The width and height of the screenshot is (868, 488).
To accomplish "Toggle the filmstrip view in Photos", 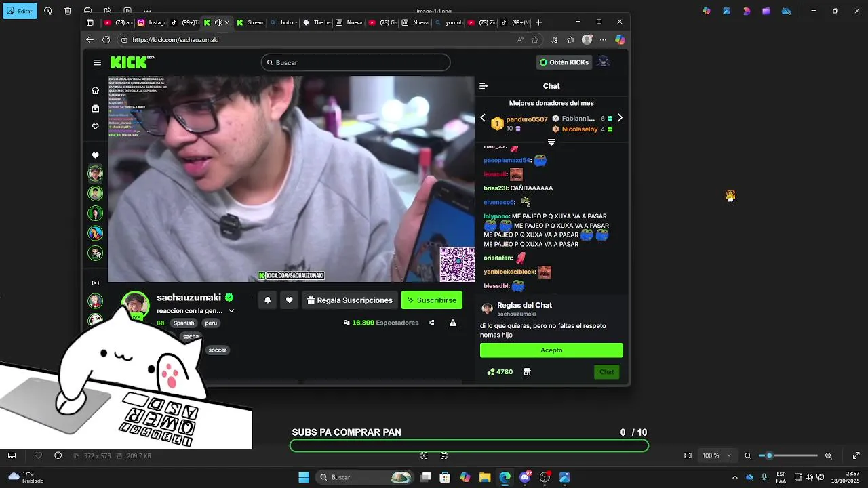I will point(12,455).
